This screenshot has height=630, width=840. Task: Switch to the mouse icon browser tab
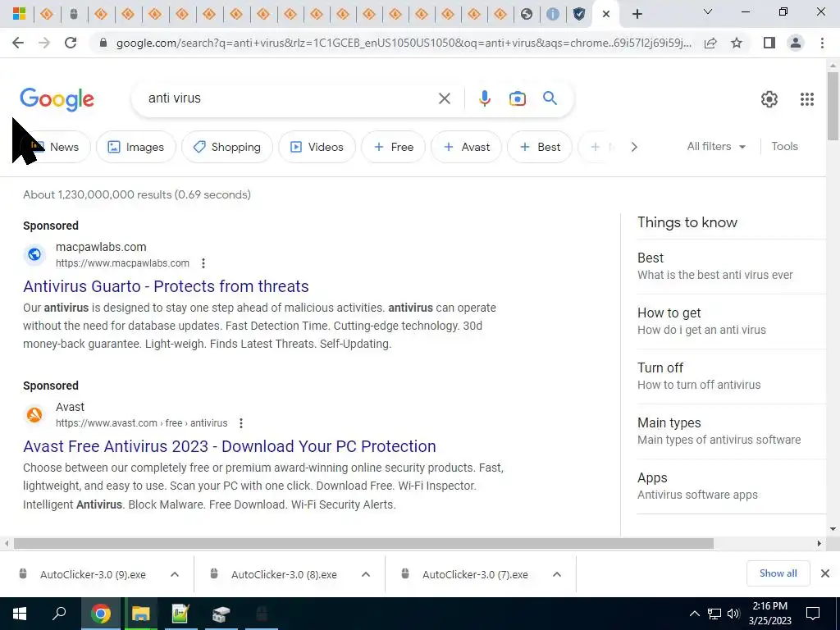(x=74, y=14)
